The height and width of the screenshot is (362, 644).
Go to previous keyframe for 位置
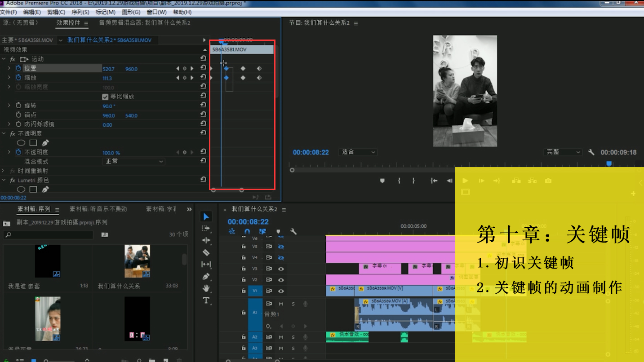point(177,69)
